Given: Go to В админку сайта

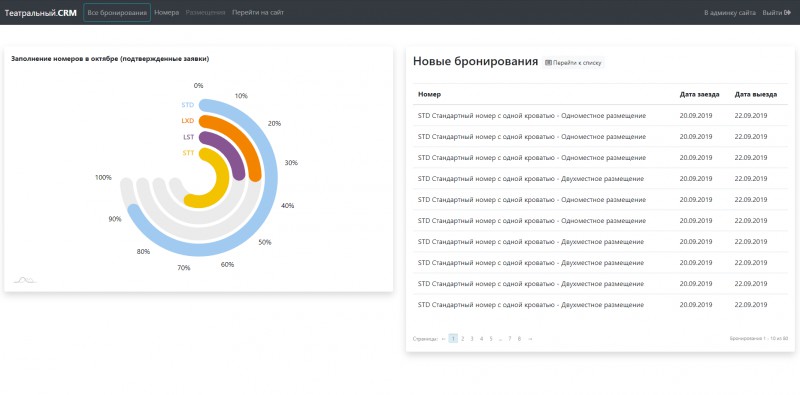Looking at the screenshot, I should tap(730, 13).
